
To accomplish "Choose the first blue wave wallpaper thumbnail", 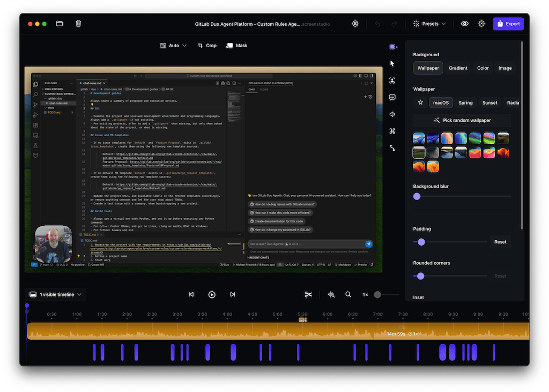I will (x=419, y=138).
